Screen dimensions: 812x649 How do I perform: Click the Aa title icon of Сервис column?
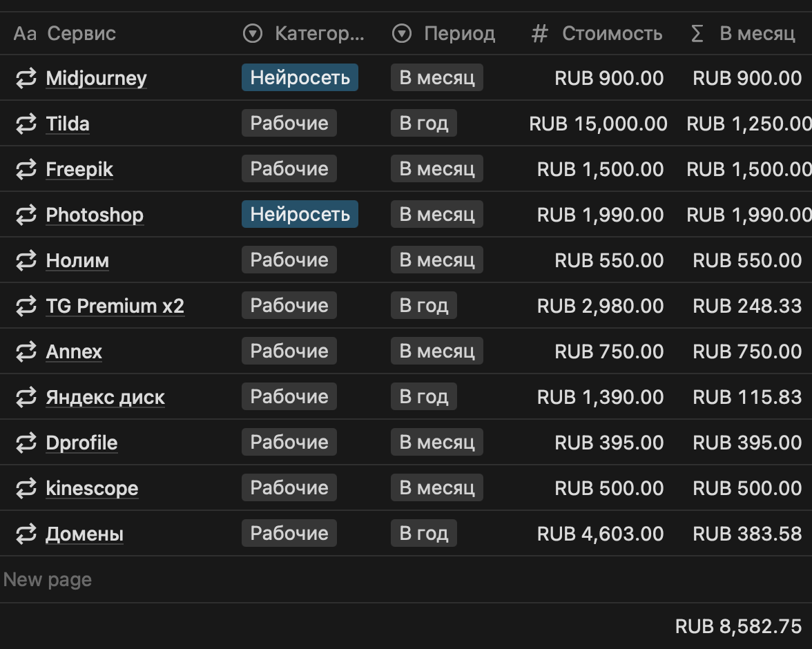point(25,34)
